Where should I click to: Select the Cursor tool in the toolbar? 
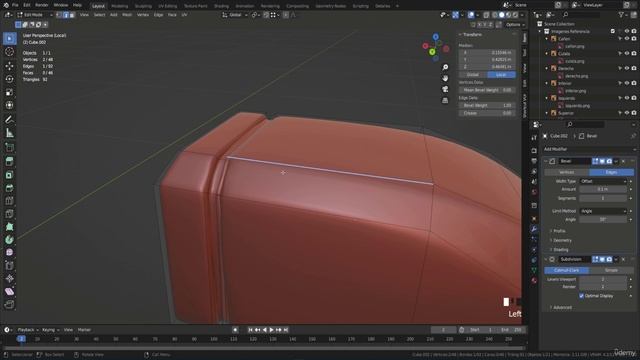9,52
